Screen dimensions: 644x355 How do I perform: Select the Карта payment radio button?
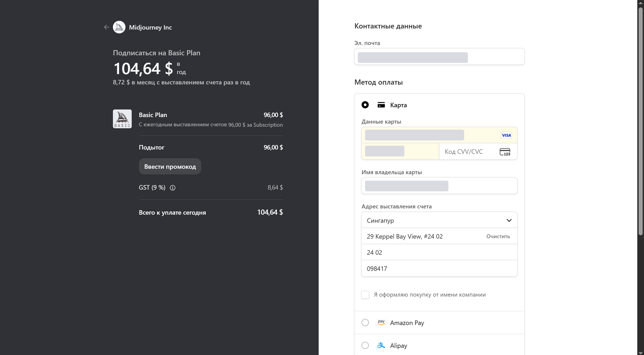pos(365,105)
